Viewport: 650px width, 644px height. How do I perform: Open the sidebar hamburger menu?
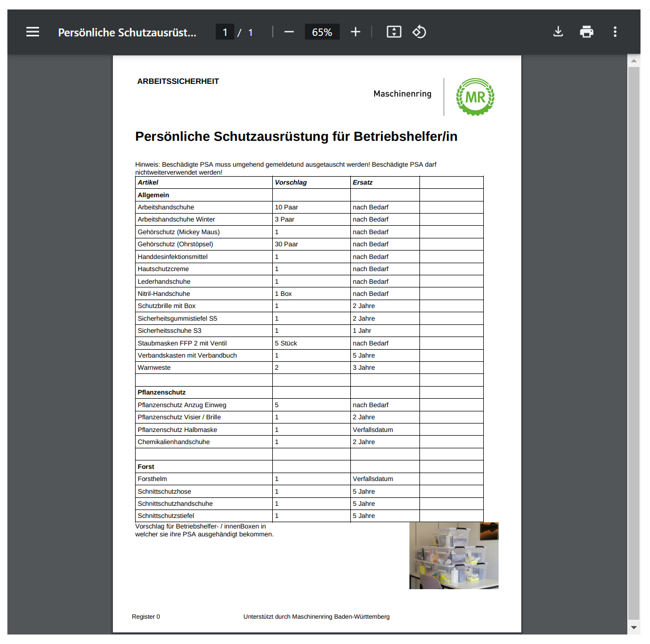click(x=33, y=32)
